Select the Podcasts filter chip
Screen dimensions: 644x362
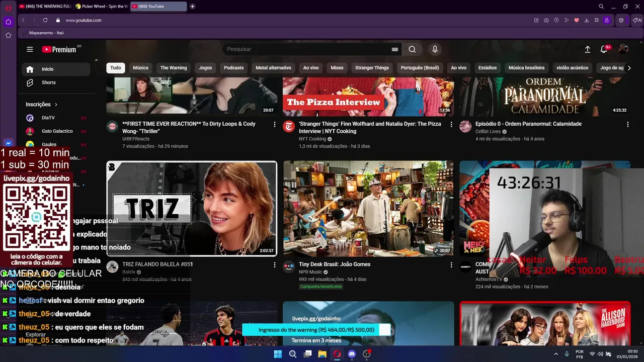click(234, 68)
